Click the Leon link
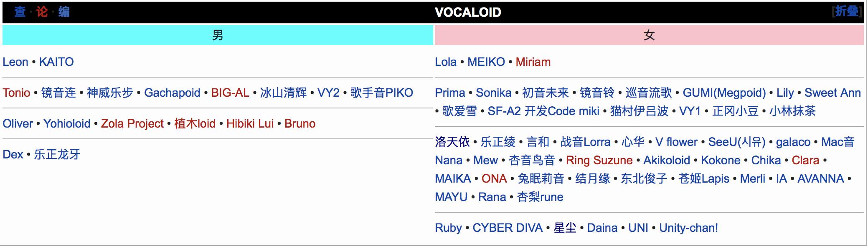The width and height of the screenshot is (868, 246). tap(15, 62)
